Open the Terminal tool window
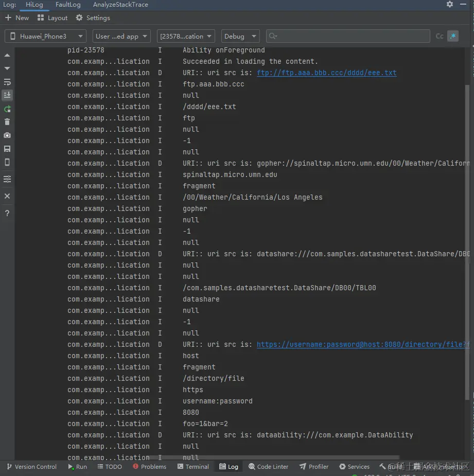The width and height of the screenshot is (474, 476). 193,467
